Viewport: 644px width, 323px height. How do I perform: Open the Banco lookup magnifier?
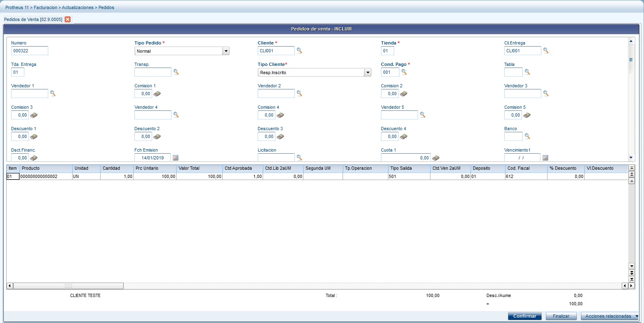click(x=527, y=136)
